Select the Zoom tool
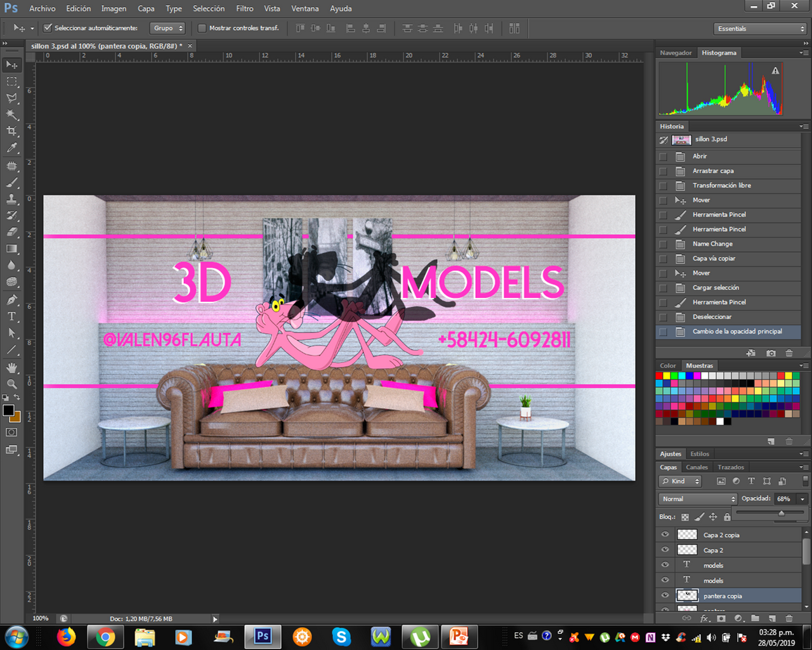 point(11,384)
